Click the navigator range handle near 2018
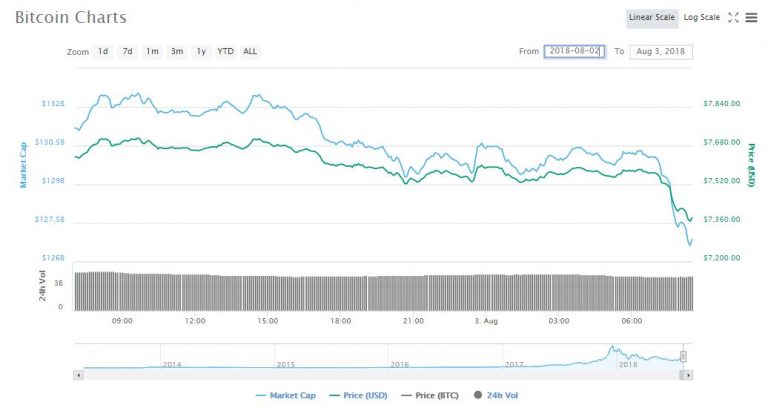 (x=683, y=356)
